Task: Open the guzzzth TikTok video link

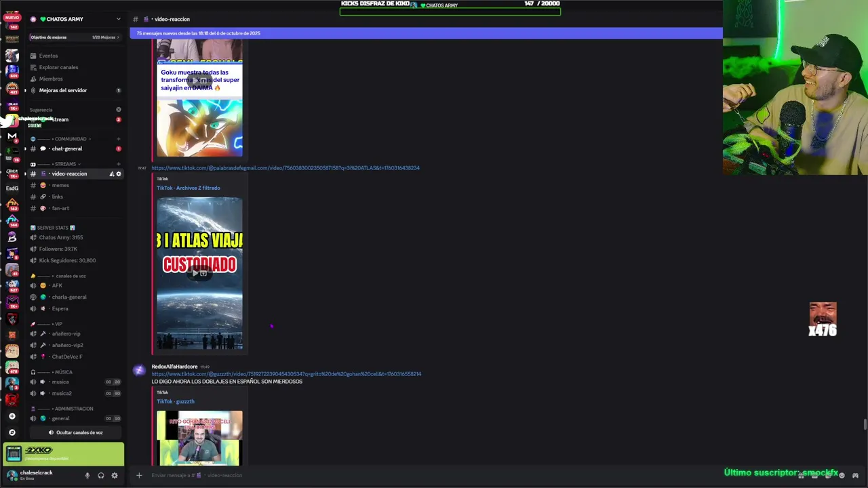Action: point(286,374)
